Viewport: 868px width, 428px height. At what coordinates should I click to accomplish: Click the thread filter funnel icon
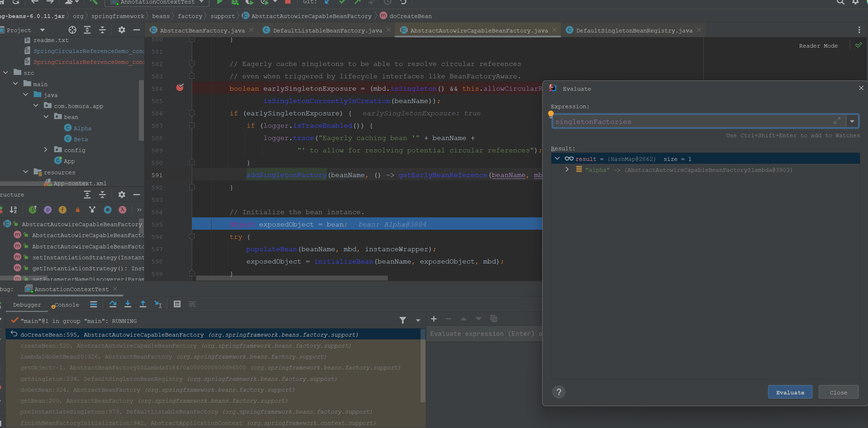[x=403, y=320]
